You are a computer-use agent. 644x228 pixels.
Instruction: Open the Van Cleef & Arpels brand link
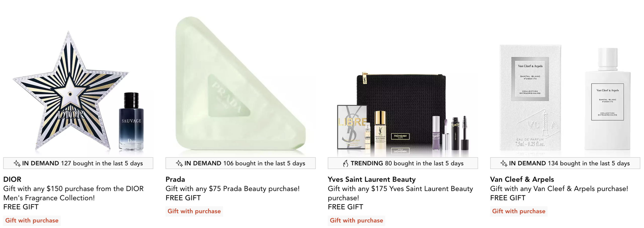tap(522, 179)
